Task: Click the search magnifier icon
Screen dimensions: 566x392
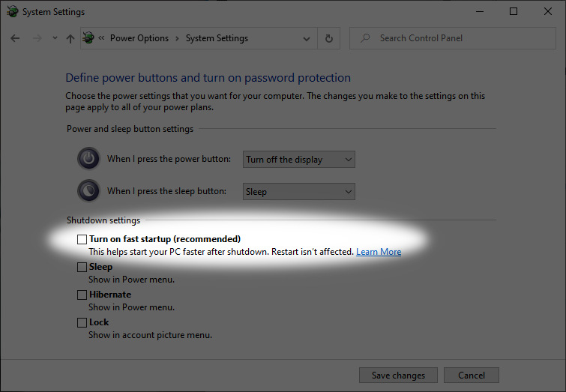Action: 365,38
